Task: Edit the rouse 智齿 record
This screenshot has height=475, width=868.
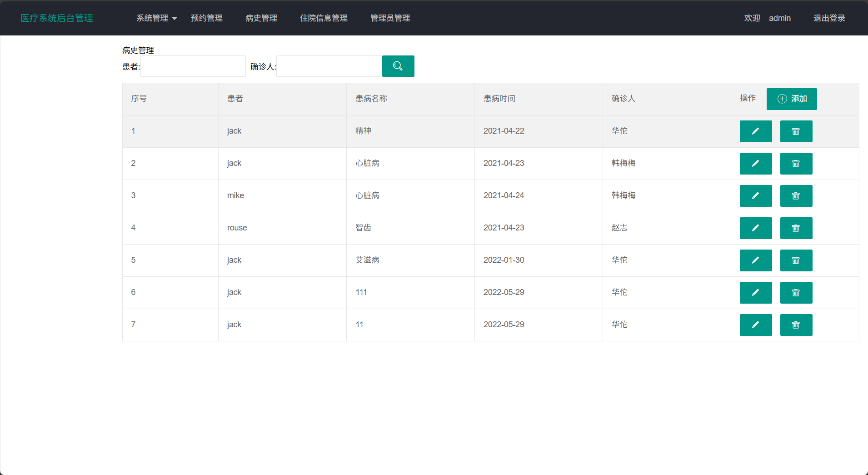Action: click(x=755, y=228)
